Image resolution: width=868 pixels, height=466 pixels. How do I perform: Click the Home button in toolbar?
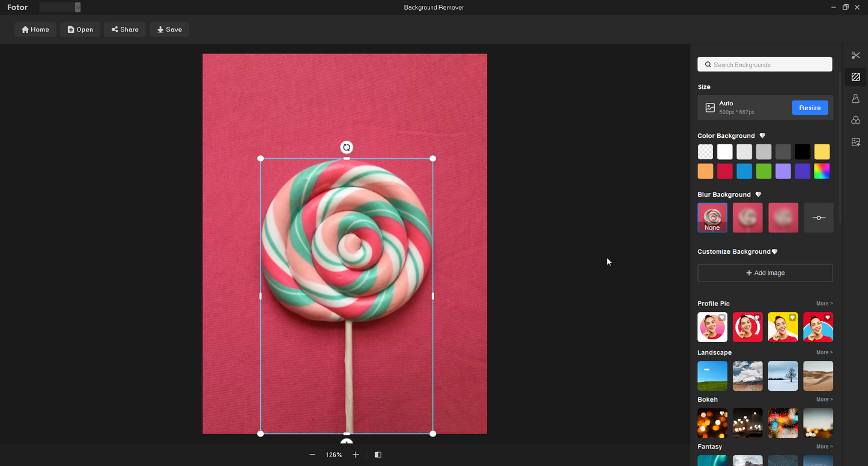pos(35,29)
